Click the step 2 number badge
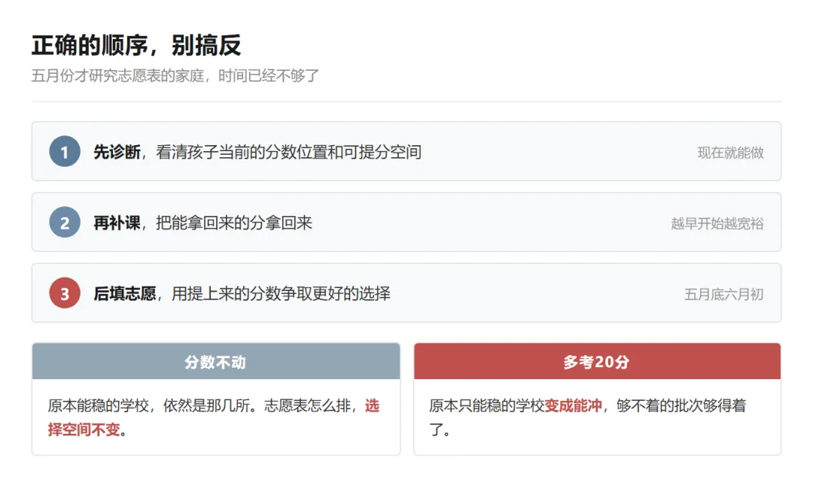813x504 pixels. (65, 222)
